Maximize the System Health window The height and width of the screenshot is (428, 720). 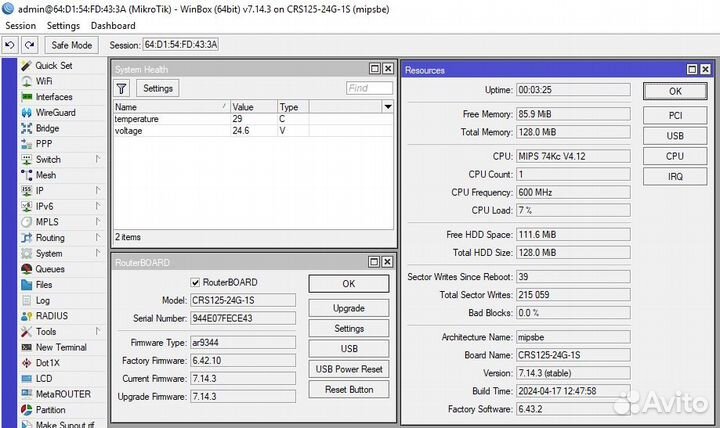pyautogui.click(x=375, y=68)
